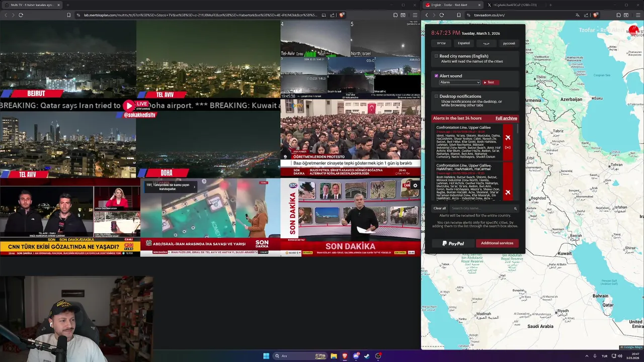Click the search icon in city search box
This screenshot has width=644, height=362.
tap(515, 208)
